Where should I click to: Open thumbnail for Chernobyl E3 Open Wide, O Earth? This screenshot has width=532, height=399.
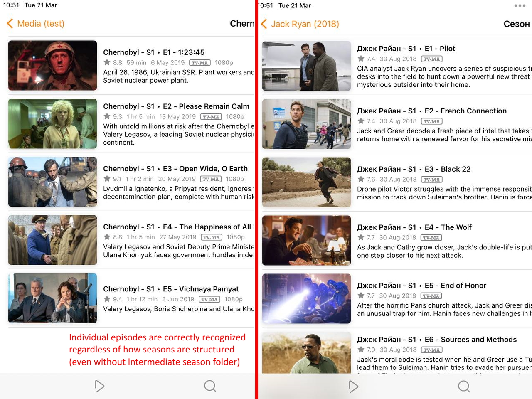pyautogui.click(x=53, y=182)
